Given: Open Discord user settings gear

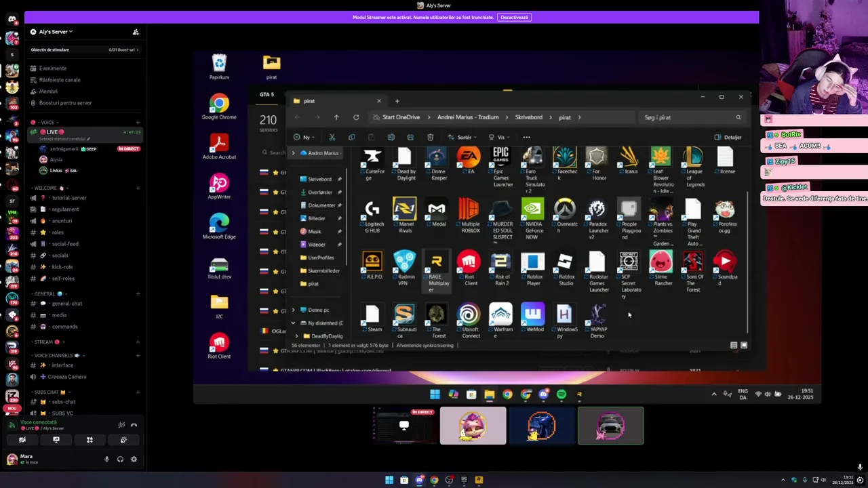Looking at the screenshot, I should [x=134, y=459].
